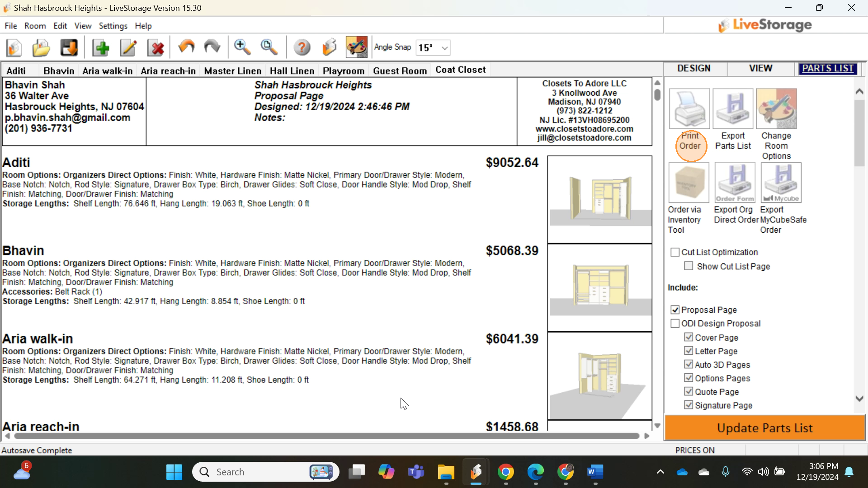Check the ODI Design Proposal checkbox
The height and width of the screenshot is (488, 868).
675,324
